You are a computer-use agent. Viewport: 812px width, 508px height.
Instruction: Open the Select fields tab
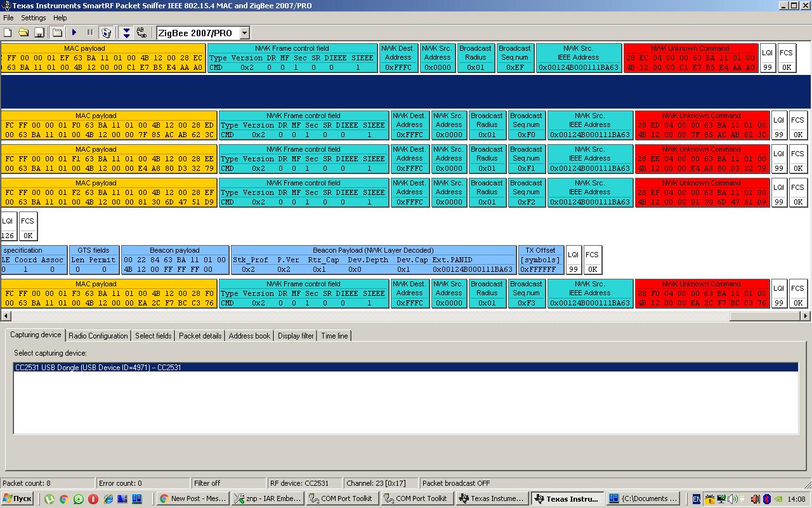[x=153, y=336]
